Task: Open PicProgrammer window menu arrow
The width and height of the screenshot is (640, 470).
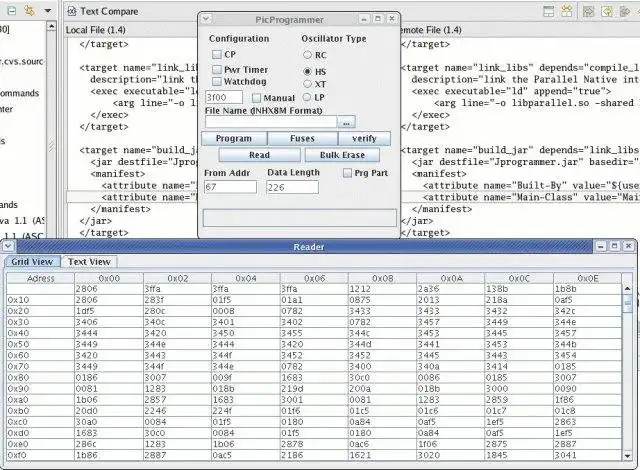Action: pos(206,19)
